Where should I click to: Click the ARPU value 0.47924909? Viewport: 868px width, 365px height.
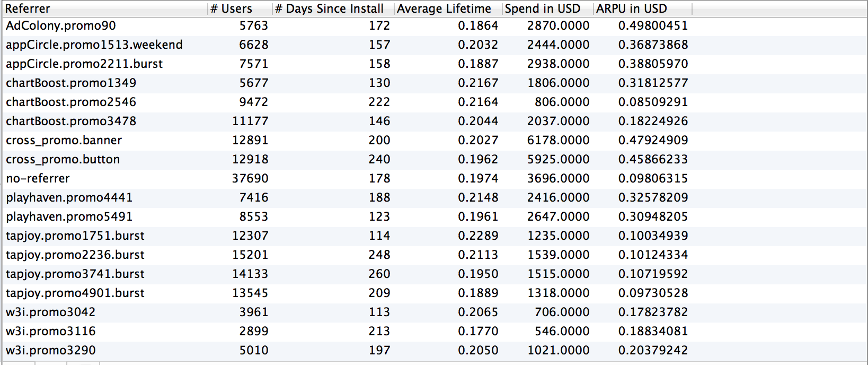[x=653, y=140]
